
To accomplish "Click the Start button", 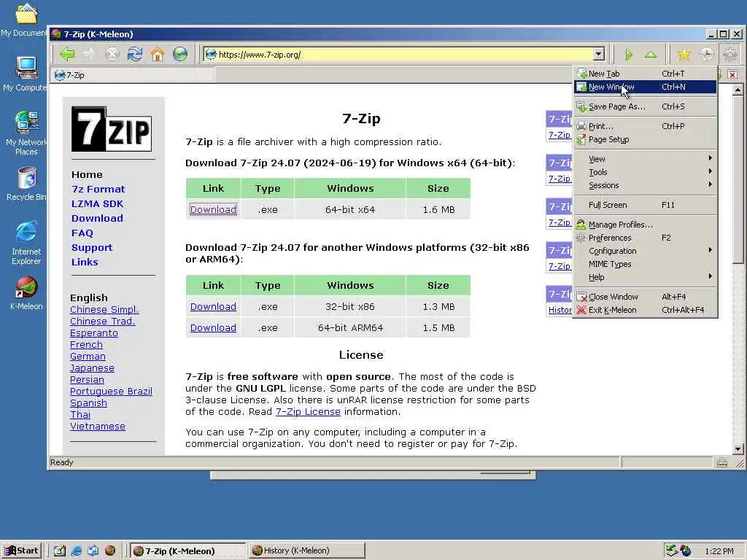I will click(x=22, y=551).
